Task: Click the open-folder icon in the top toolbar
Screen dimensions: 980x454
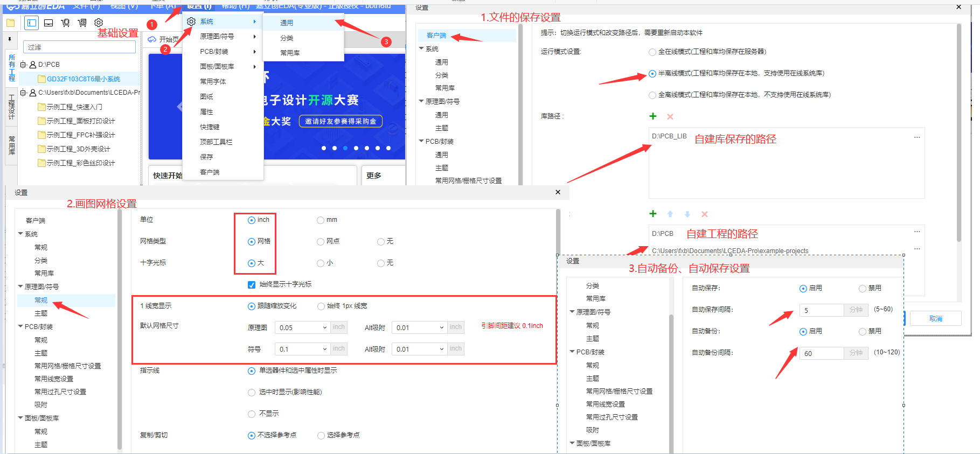Action: pyautogui.click(x=10, y=23)
